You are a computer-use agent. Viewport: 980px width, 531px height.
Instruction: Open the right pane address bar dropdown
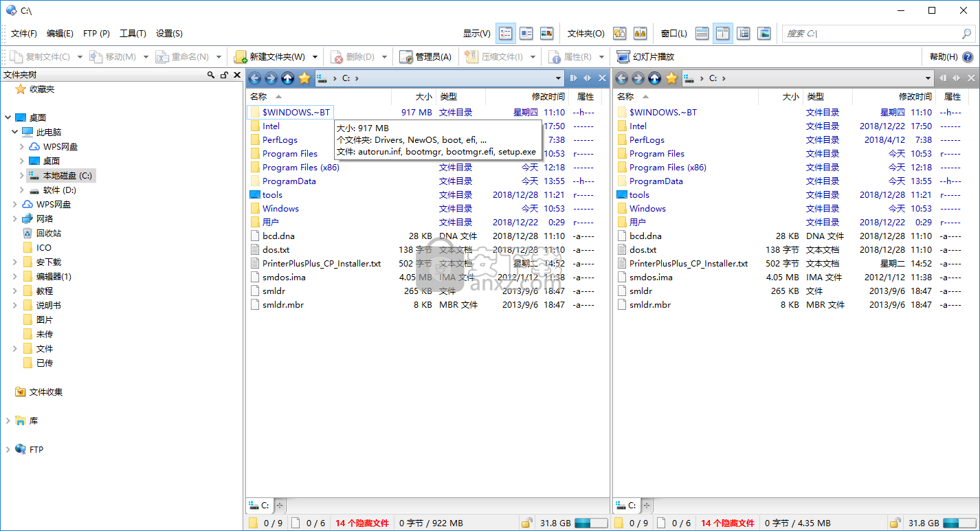(928, 78)
